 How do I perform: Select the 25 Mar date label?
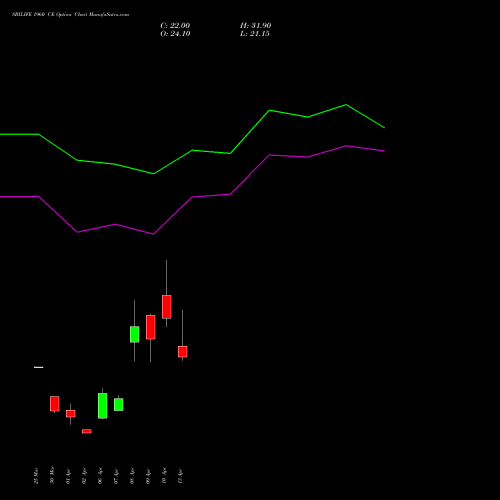point(36,476)
